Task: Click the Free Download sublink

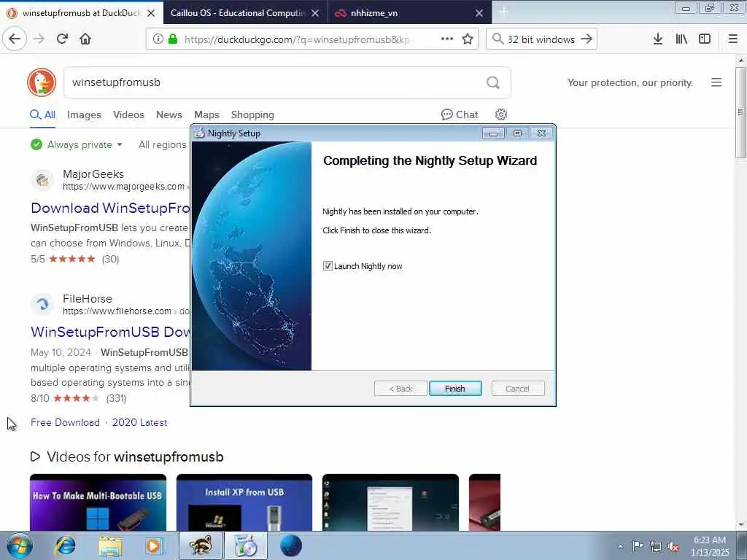Action: coord(65,422)
